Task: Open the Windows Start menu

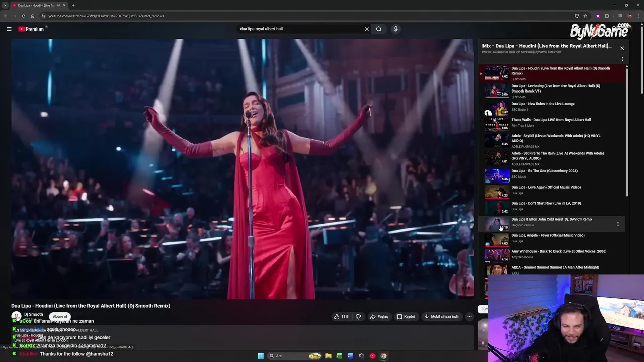Action: [x=261, y=356]
